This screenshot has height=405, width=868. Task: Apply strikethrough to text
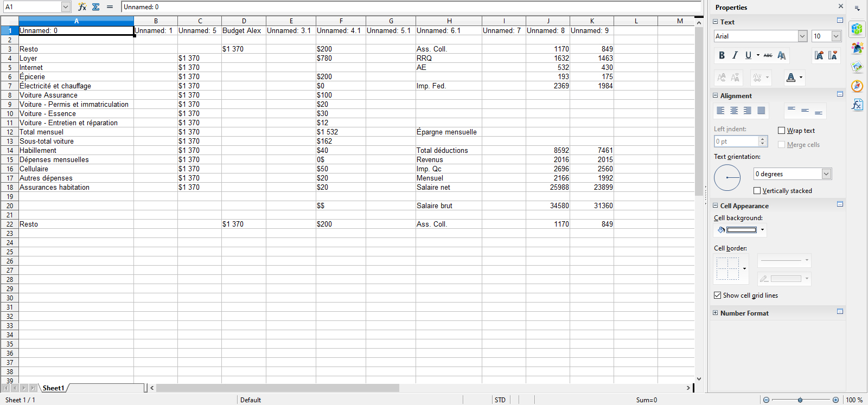coord(768,55)
